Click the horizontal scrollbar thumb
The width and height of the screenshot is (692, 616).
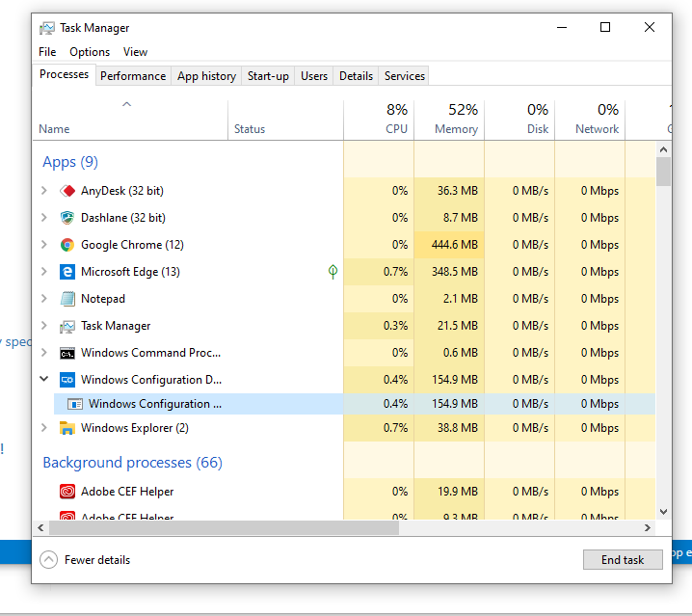(x=224, y=527)
